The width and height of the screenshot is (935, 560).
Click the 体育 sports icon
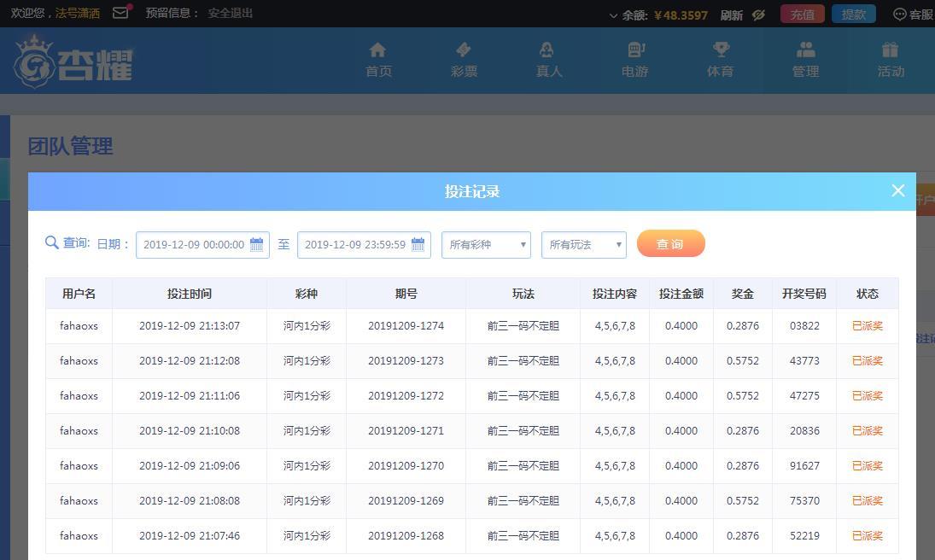[720, 50]
